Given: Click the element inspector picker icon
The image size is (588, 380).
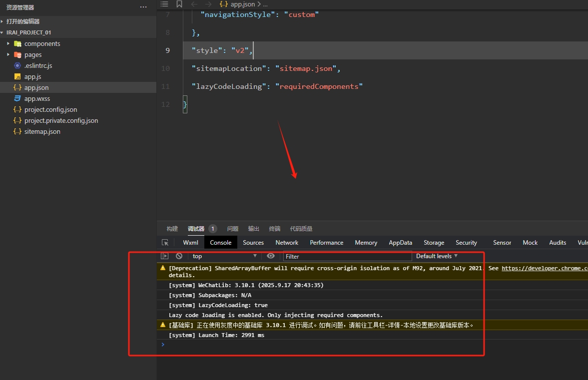Looking at the screenshot, I should 165,243.
